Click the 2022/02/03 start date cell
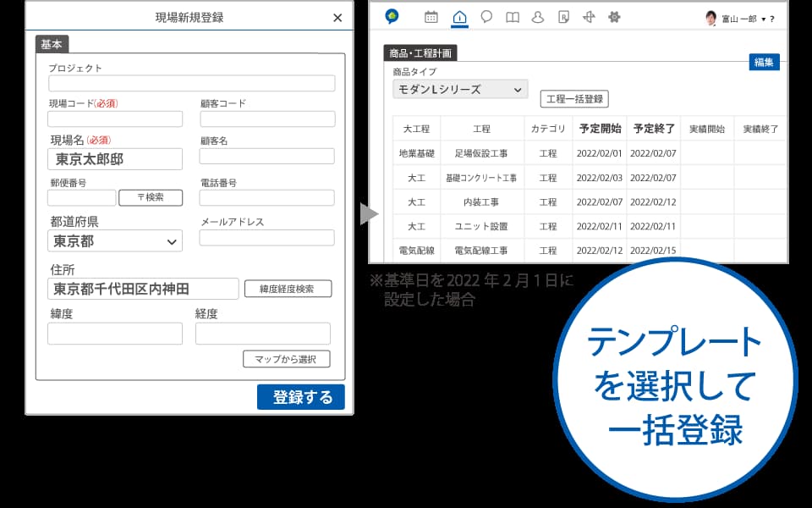 600,177
